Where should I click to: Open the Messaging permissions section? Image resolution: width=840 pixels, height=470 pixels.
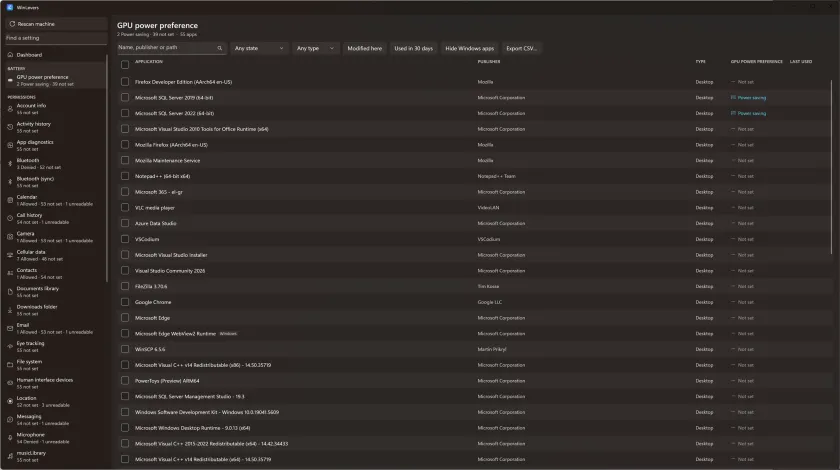pyautogui.click(x=54, y=420)
